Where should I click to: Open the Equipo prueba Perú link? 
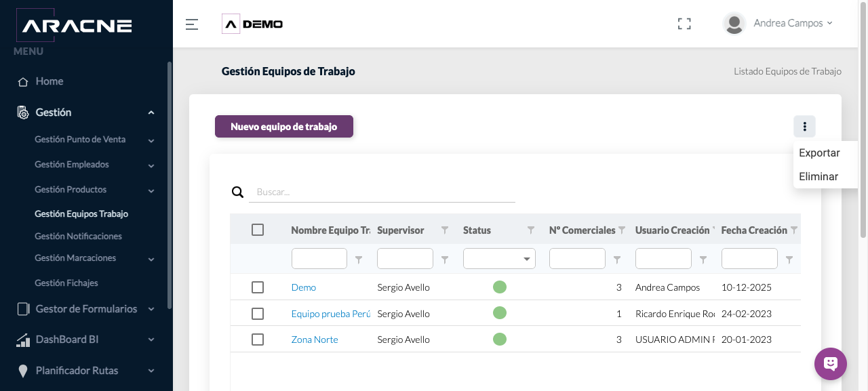click(x=331, y=314)
